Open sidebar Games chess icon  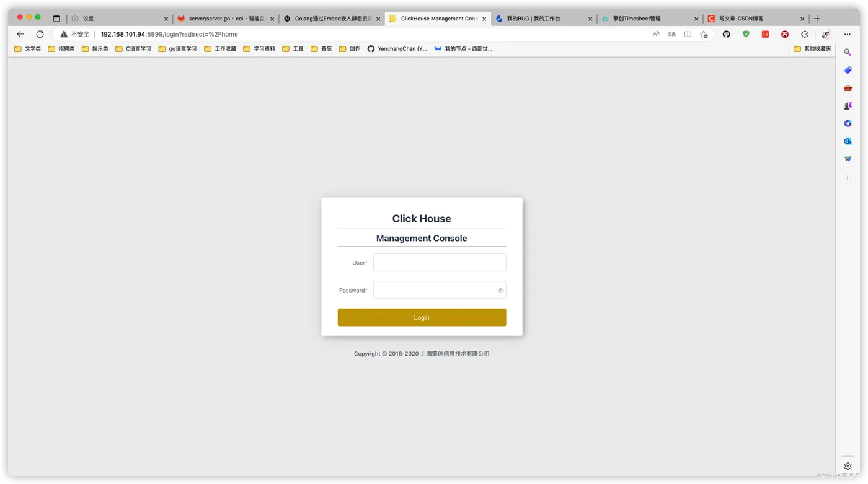(848, 106)
